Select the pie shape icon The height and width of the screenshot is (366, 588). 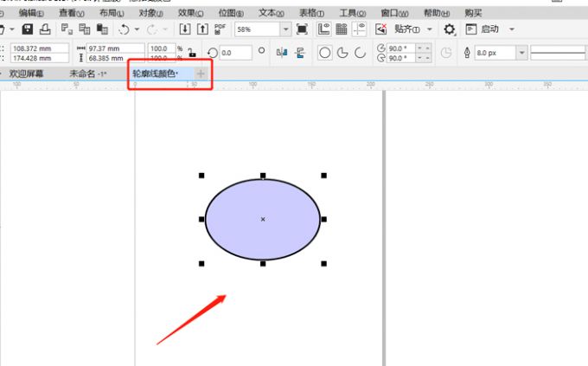[342, 53]
